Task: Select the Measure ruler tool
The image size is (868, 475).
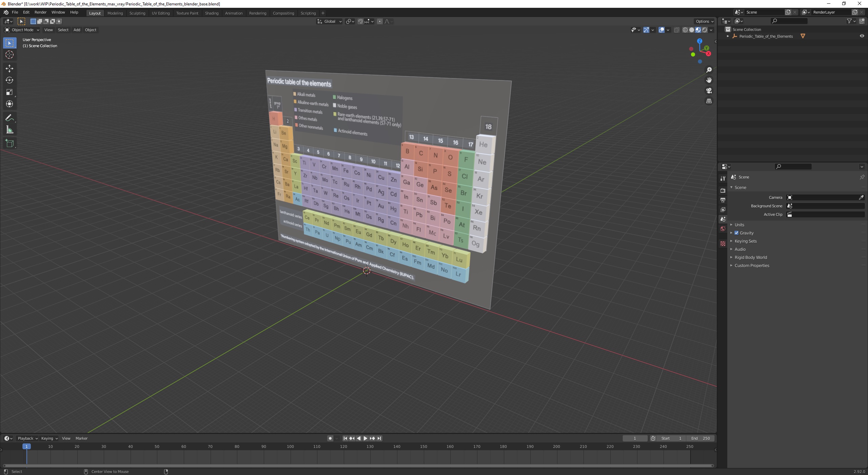Action: pos(9,130)
